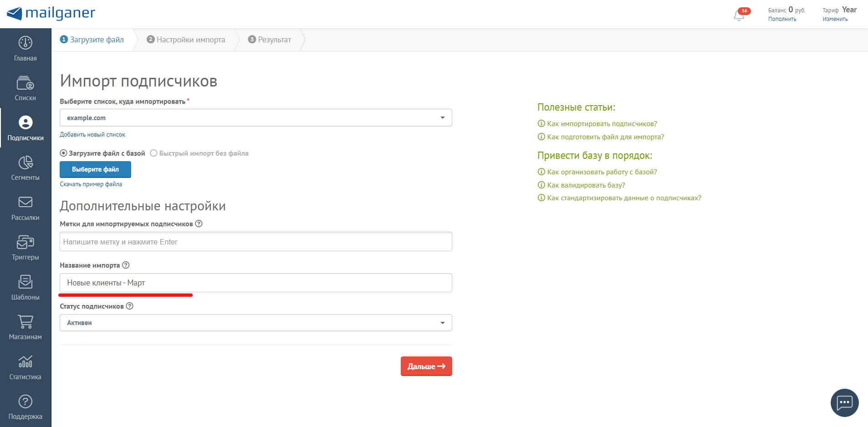Click the notification bell icon
The image size is (868, 427).
point(739,16)
